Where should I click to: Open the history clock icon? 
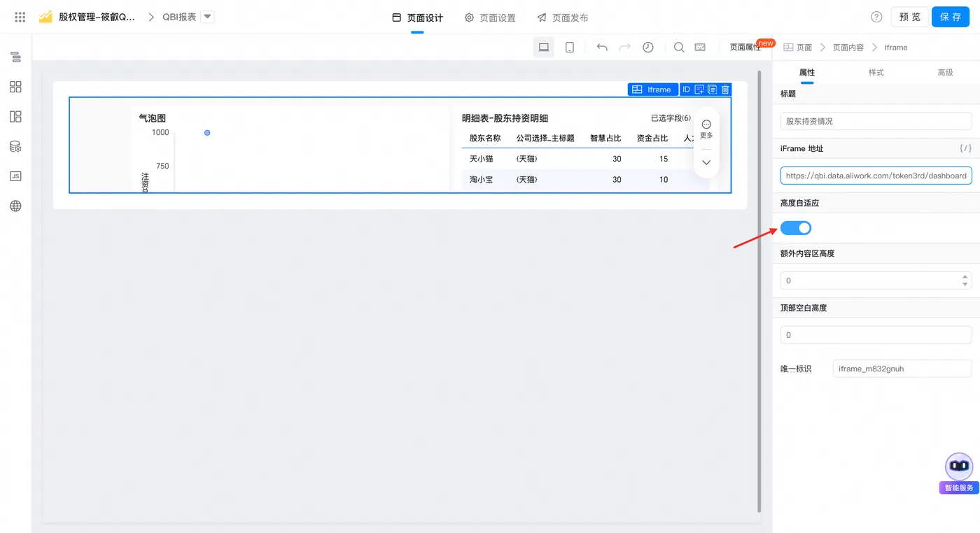coord(648,47)
